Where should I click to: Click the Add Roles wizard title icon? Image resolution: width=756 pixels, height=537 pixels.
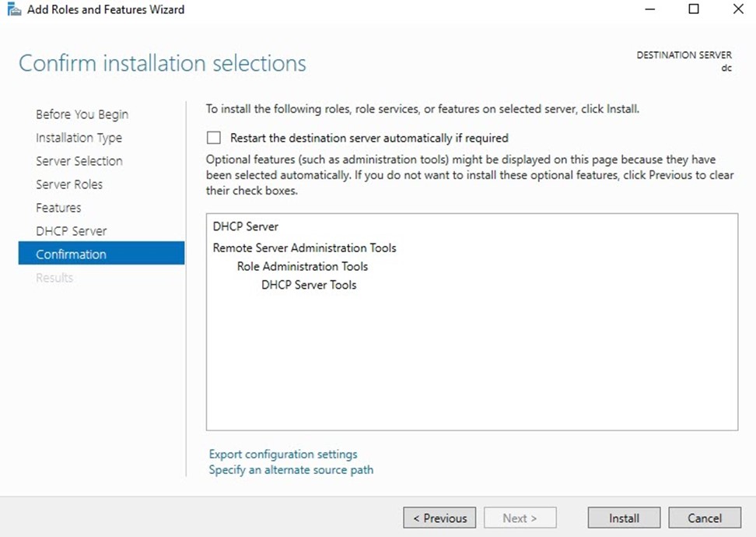pos(14,9)
